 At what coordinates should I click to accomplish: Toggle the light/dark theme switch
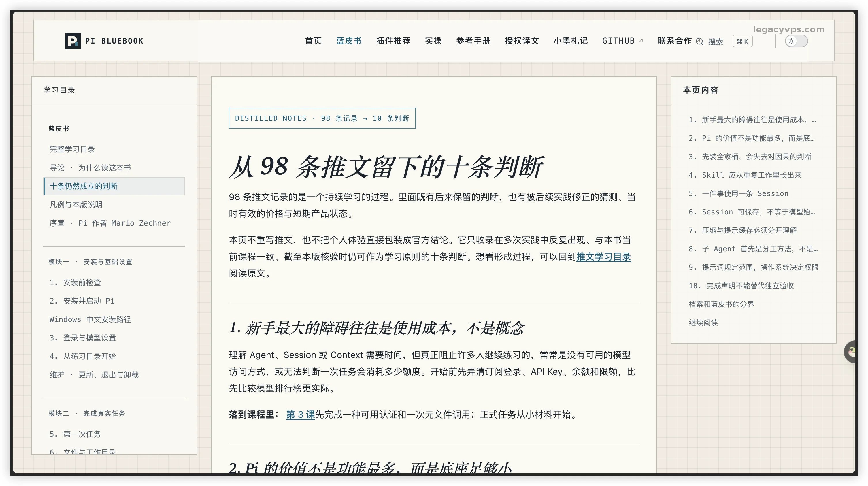pos(796,41)
